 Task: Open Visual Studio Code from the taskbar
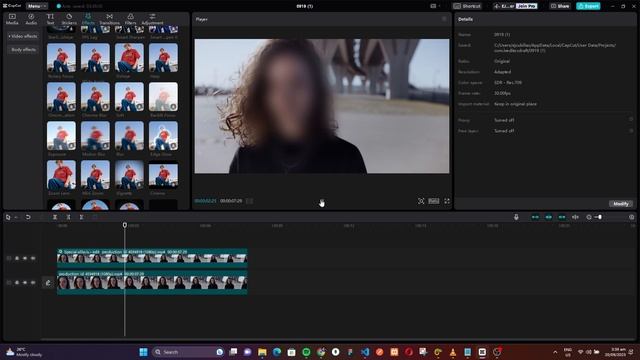(365, 352)
